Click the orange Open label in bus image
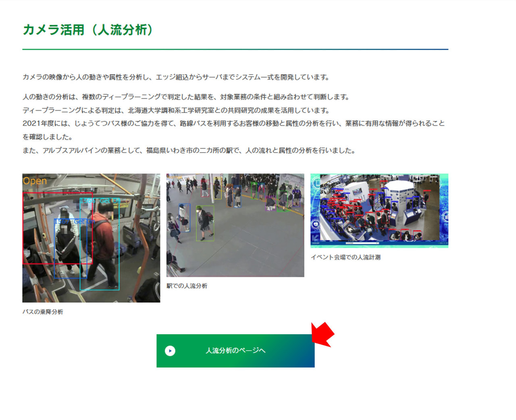516x420 pixels. click(x=35, y=181)
